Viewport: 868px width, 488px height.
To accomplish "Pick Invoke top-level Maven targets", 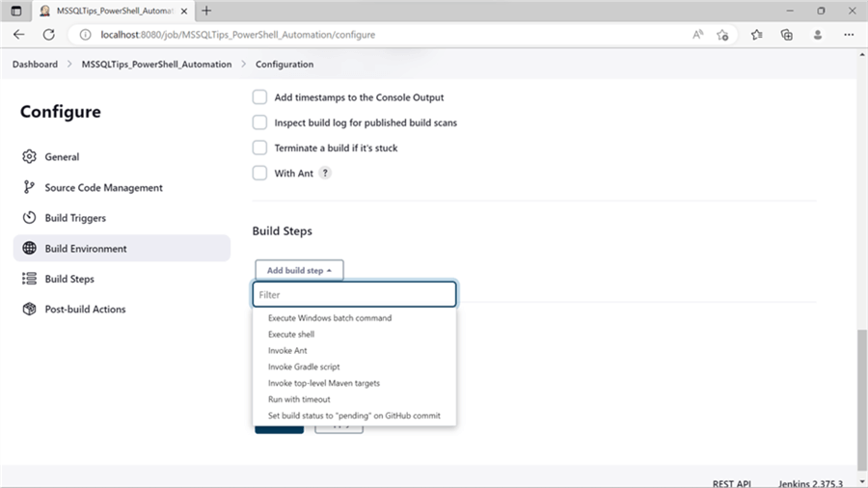I will click(324, 383).
